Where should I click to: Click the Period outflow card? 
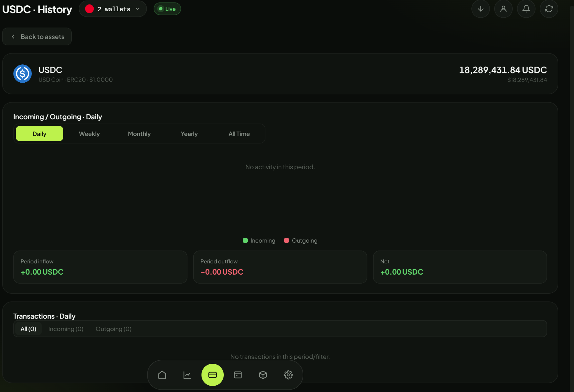[x=280, y=267]
